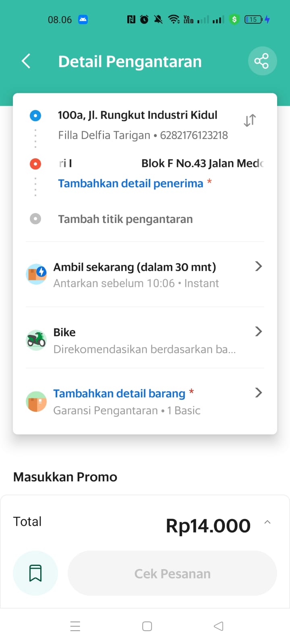Tap the instant delivery package icon
The height and width of the screenshot is (644, 290).
click(36, 274)
